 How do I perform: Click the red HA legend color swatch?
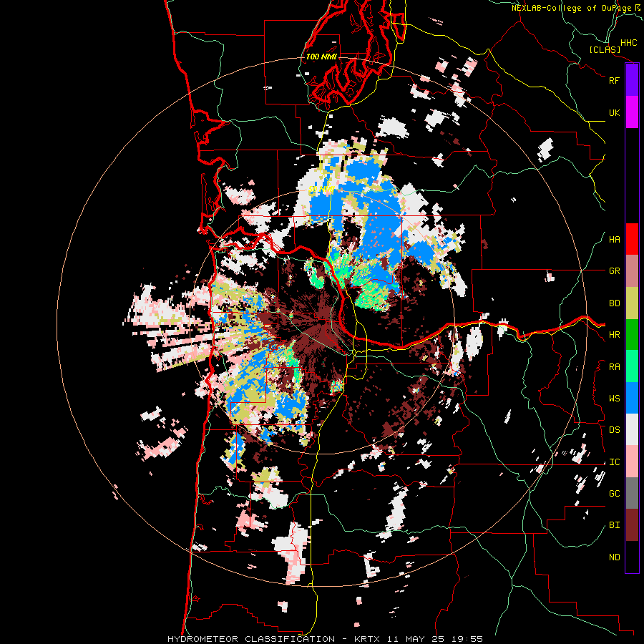[632, 239]
